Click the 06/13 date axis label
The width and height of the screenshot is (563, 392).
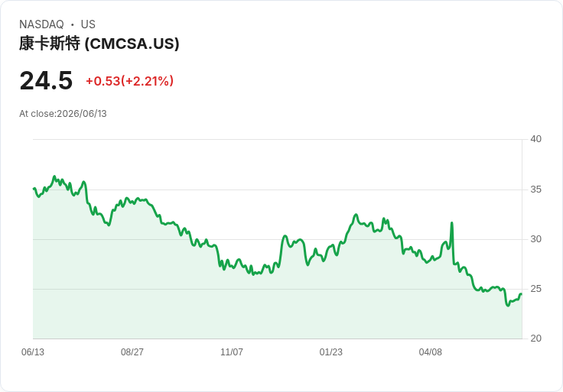point(33,352)
